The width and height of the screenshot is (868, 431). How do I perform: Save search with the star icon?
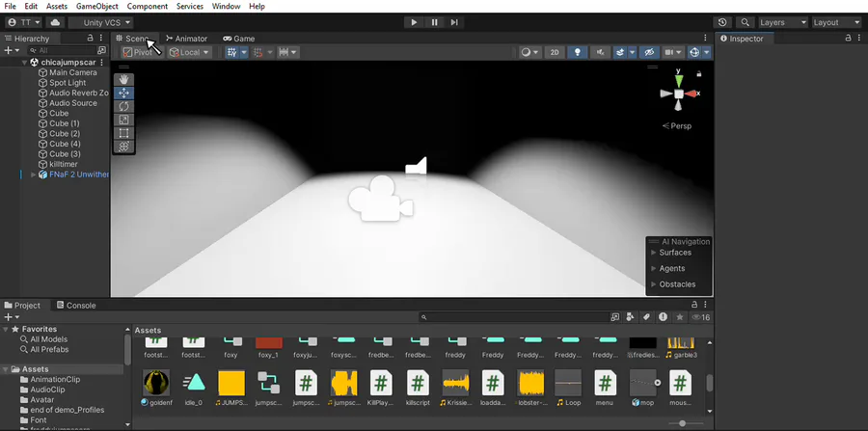tap(680, 317)
